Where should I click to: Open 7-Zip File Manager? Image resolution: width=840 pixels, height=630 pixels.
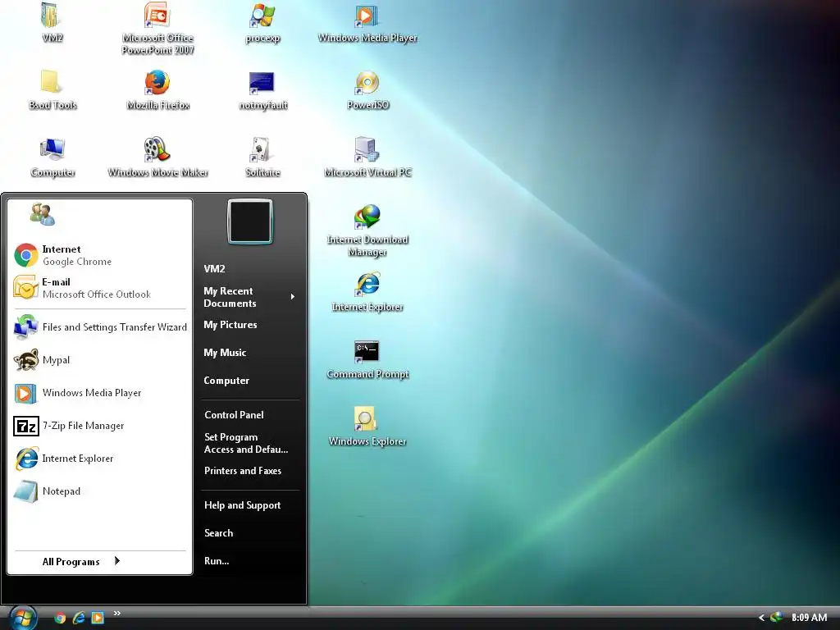point(99,426)
